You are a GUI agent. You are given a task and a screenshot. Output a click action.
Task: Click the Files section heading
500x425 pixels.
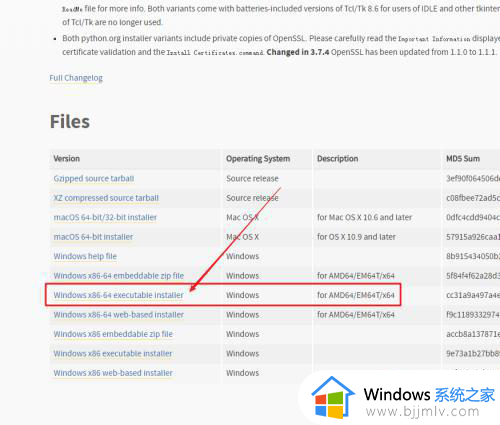70,121
